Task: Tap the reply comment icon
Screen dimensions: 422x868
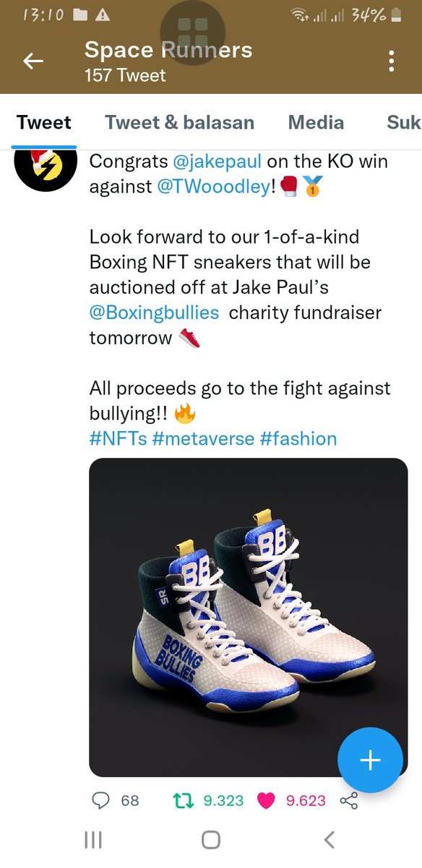Action: point(102,800)
